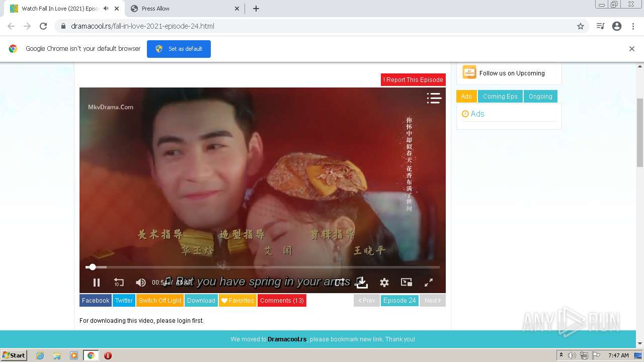Reload the current page
This screenshot has width=644, height=362.
click(x=43, y=26)
